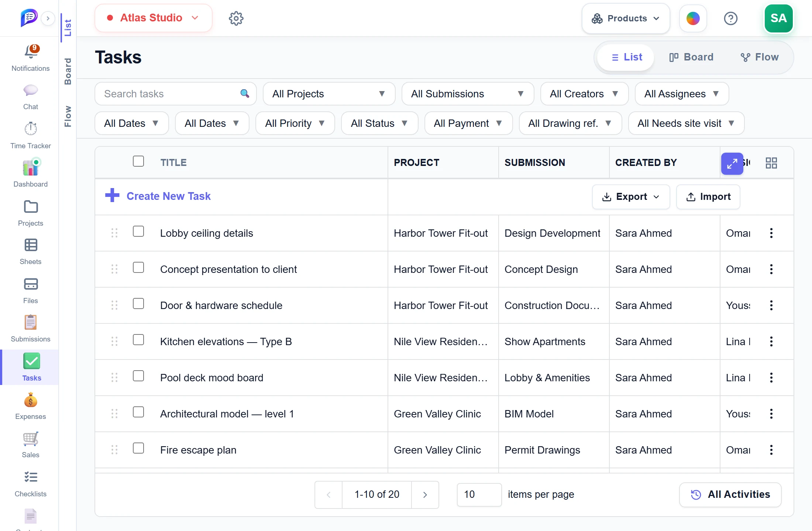
Task: Open the All Assignees filter
Action: [682, 94]
